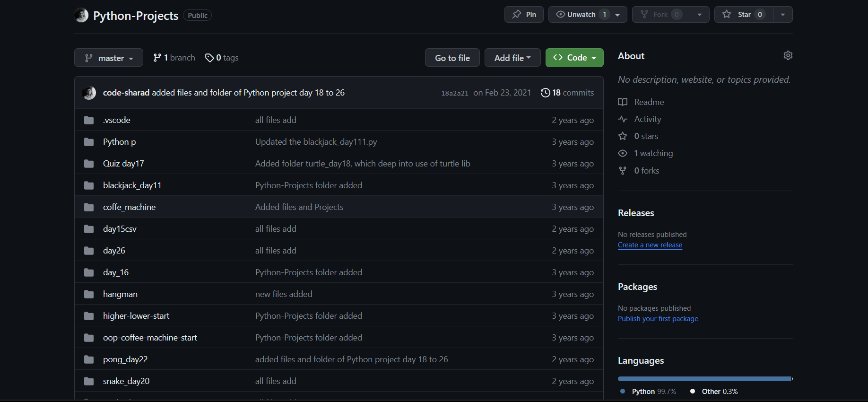868x402 pixels.
Task: Open commit 'Added folder turtle_day18' message
Action: (x=363, y=164)
